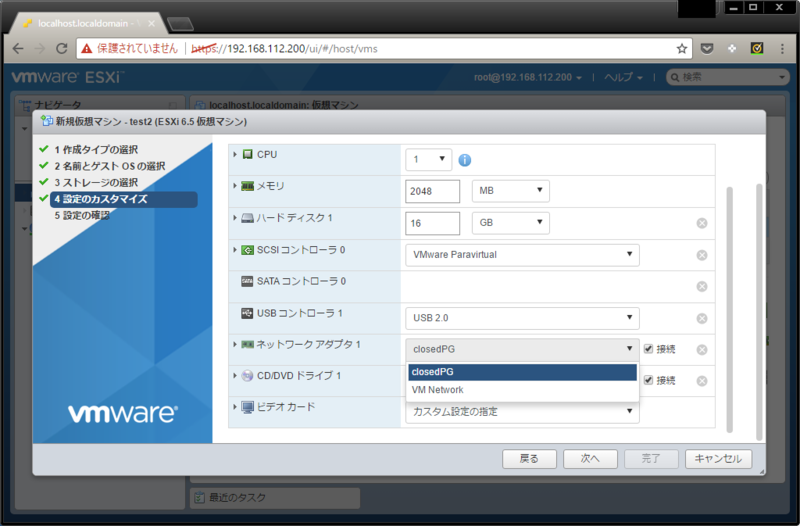Go to step 5 設定の確認
800x526 pixels.
pyautogui.click(x=82, y=215)
